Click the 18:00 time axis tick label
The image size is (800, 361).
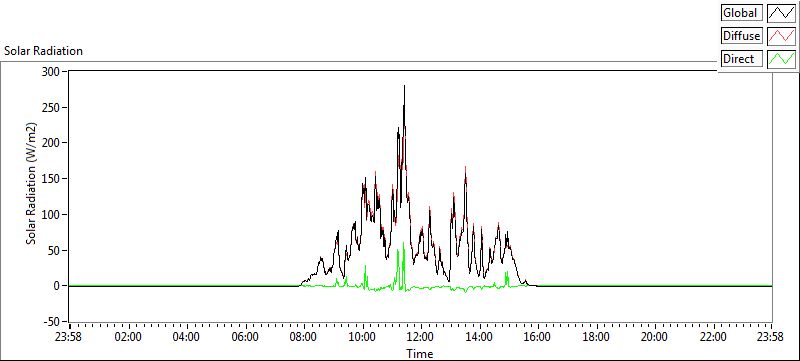[596, 337]
